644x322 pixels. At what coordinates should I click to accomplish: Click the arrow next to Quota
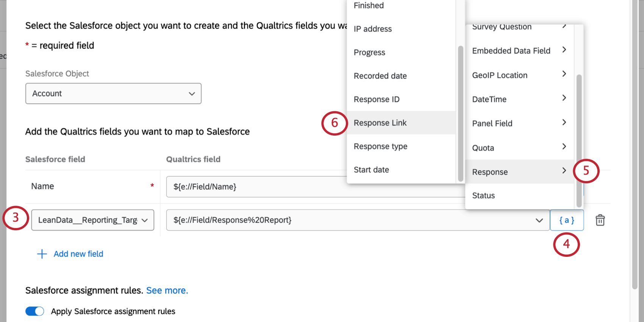coord(564,146)
